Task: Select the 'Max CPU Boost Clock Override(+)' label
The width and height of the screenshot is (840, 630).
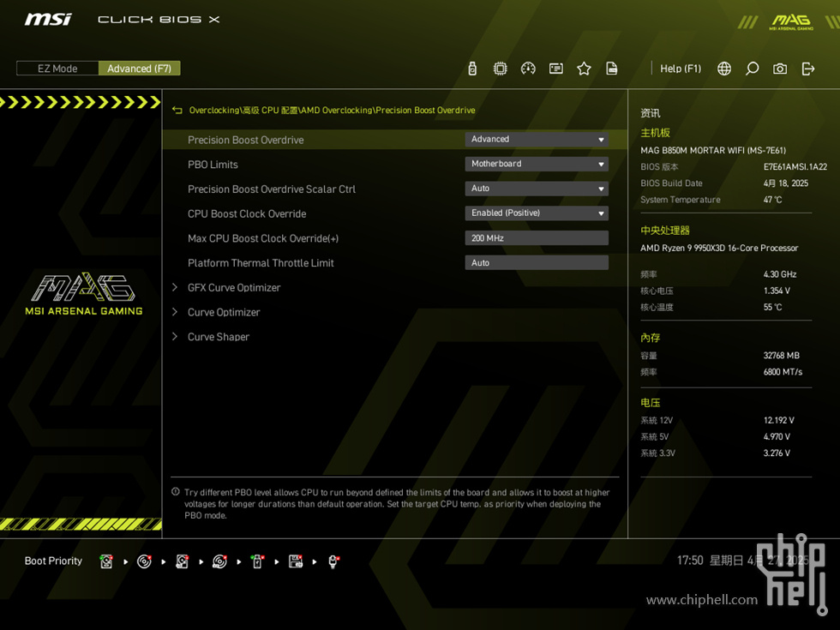Action: point(263,238)
